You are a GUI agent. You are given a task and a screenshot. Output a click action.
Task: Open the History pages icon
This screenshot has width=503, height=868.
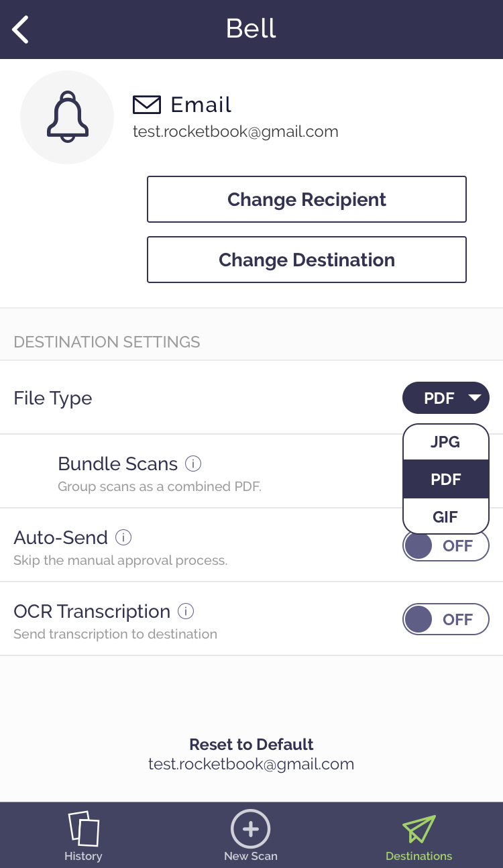[x=83, y=829]
